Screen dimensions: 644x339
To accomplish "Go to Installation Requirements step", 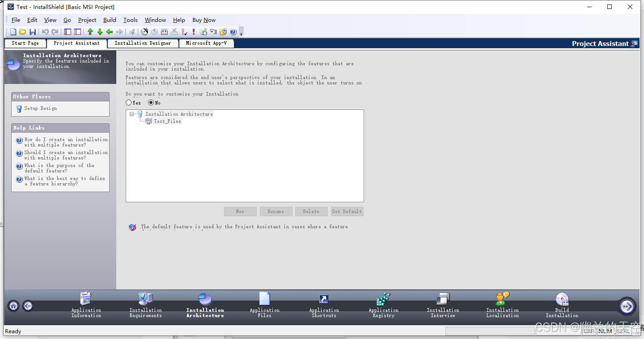I will coord(146,305).
